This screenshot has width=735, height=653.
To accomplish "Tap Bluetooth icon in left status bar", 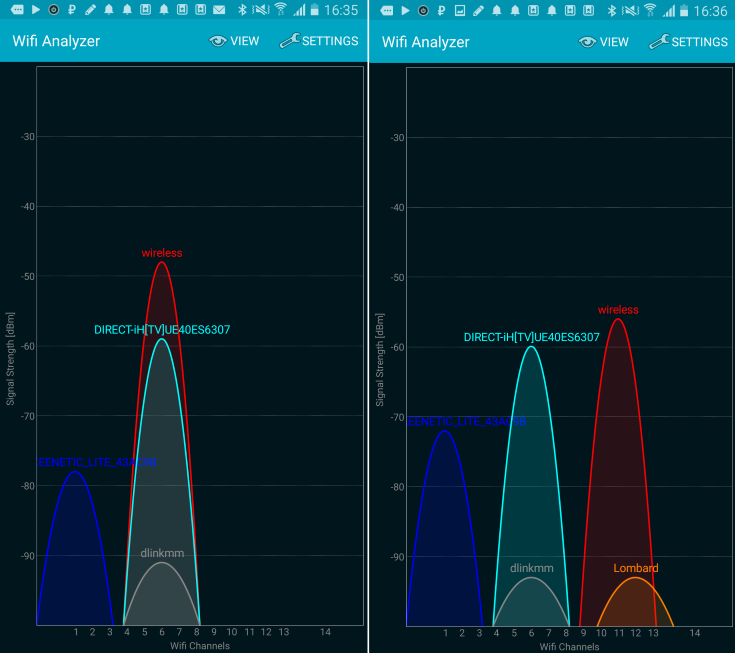I will (x=242, y=10).
